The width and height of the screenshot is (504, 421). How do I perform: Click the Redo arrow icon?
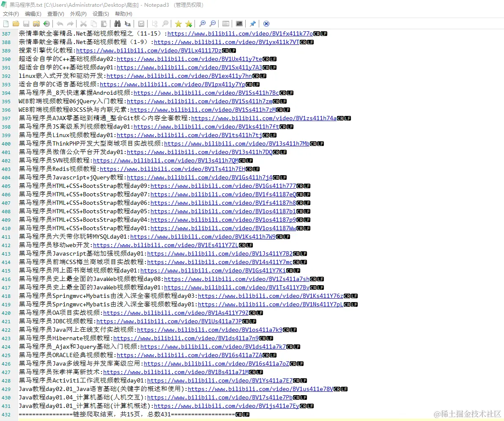70,24
